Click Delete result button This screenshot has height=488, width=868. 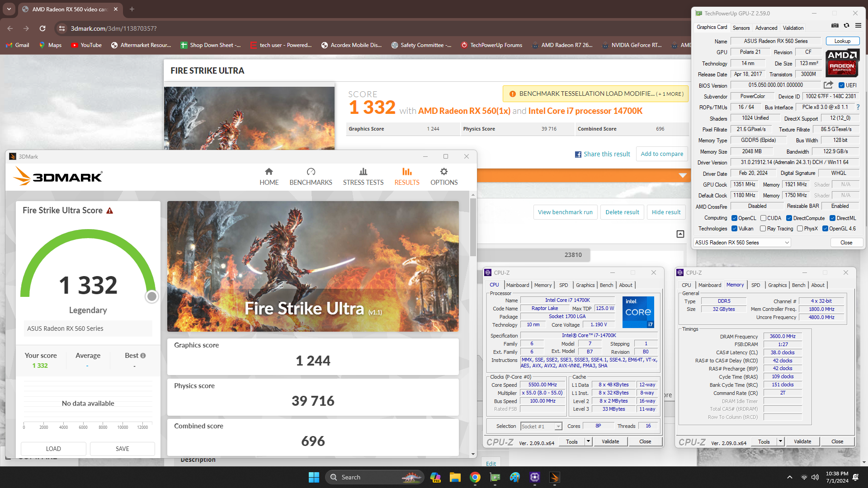pos(622,212)
